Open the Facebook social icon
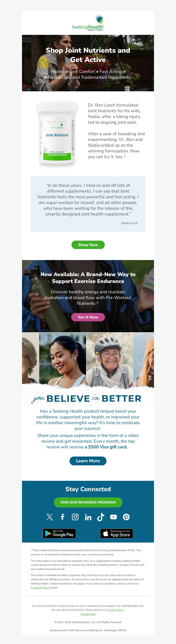176x644 pixels. [x=62, y=517]
